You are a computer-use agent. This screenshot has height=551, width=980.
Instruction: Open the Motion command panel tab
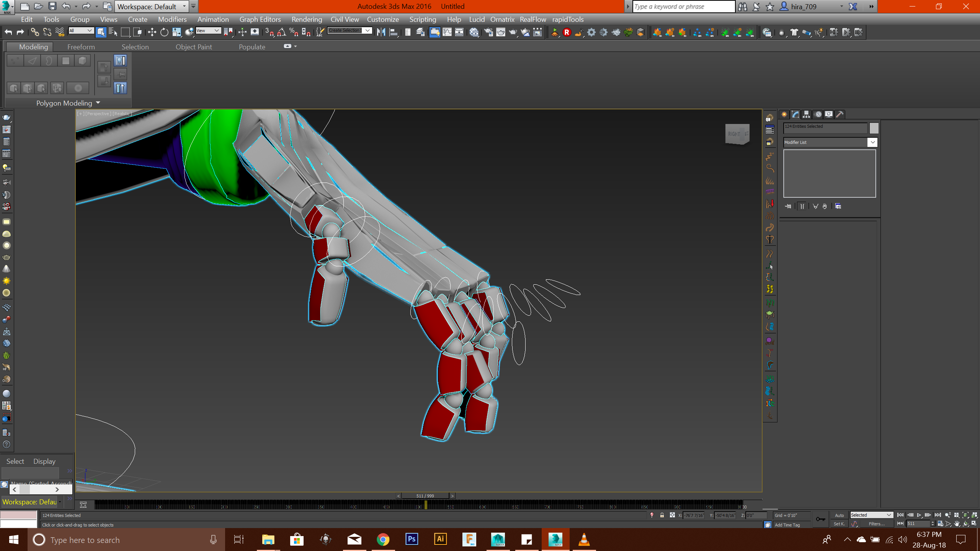tap(818, 114)
